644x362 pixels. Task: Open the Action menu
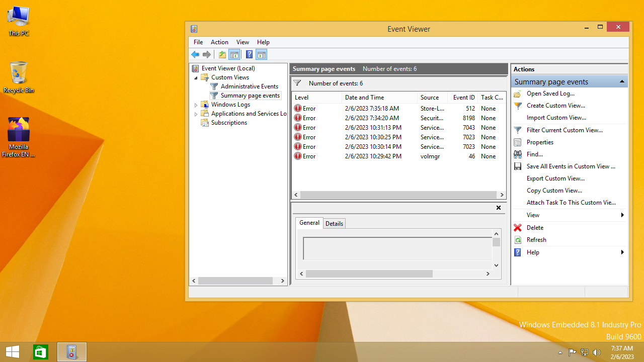(219, 42)
